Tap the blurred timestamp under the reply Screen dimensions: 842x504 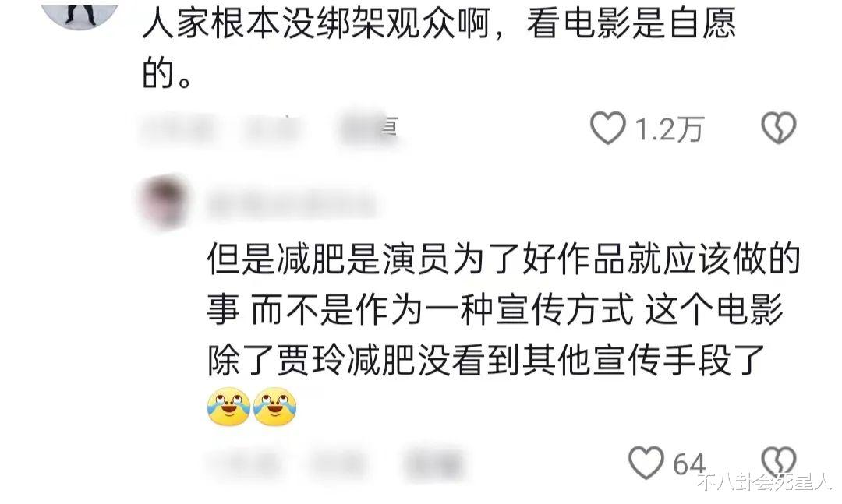(x=244, y=463)
